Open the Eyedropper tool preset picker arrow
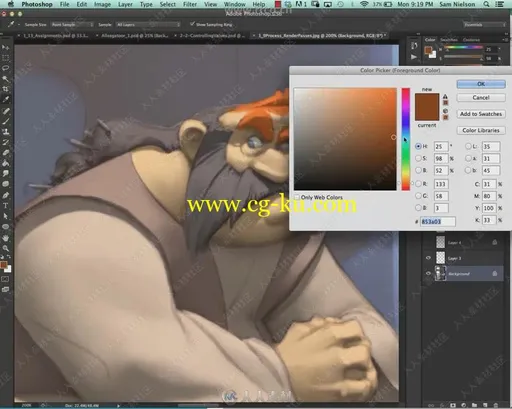 tap(19, 25)
